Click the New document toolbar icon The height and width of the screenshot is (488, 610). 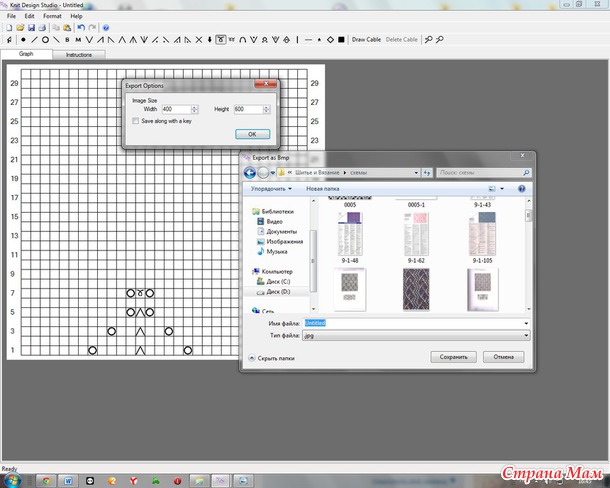9,28
